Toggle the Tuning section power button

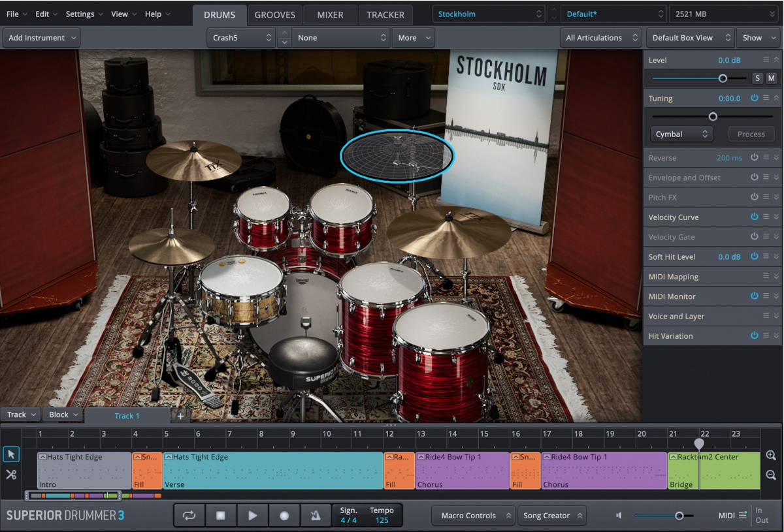[755, 98]
